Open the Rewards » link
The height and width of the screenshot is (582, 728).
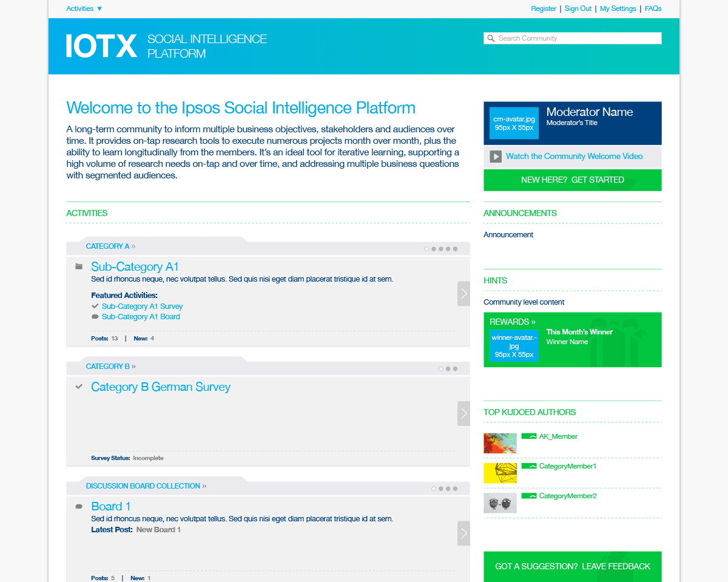tap(513, 322)
